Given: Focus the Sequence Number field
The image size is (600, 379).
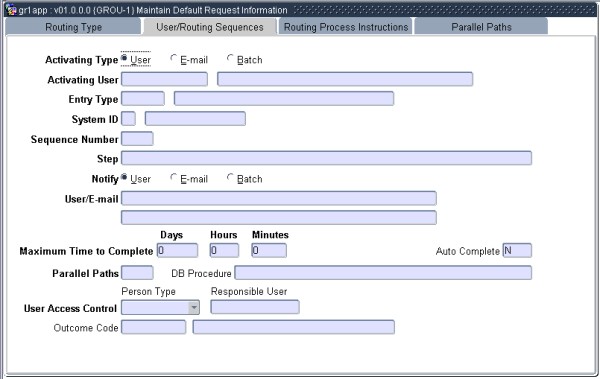Looking at the screenshot, I should click(137, 139).
